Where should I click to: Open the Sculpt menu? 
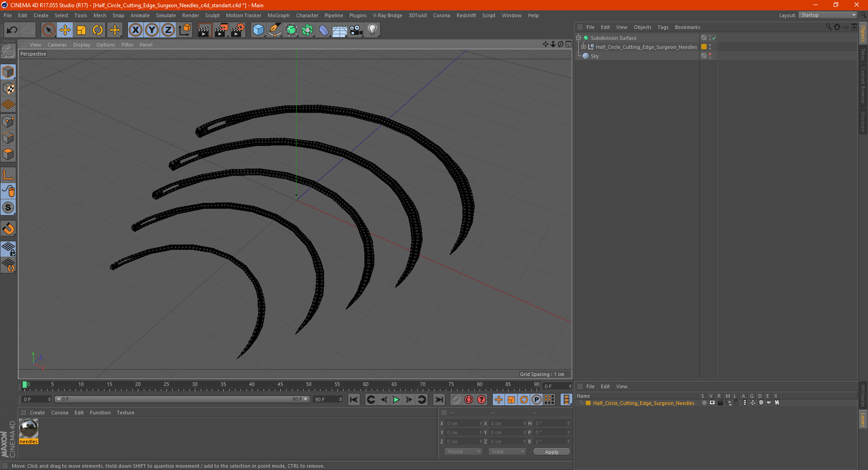point(212,15)
